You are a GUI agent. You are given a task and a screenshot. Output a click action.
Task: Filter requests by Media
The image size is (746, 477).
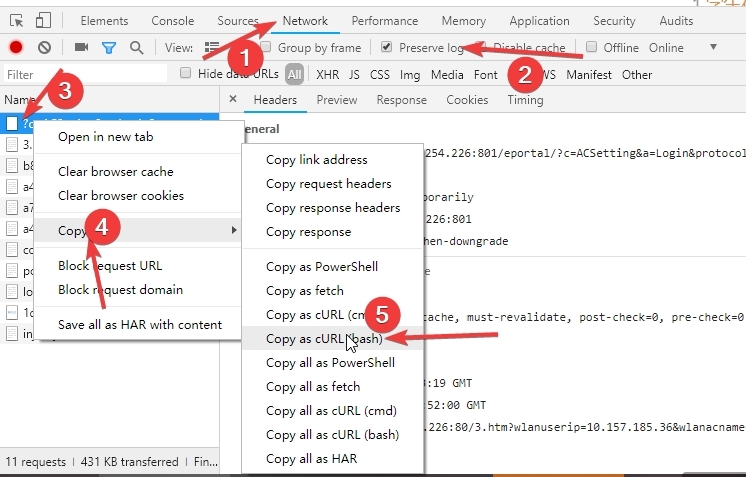point(447,75)
